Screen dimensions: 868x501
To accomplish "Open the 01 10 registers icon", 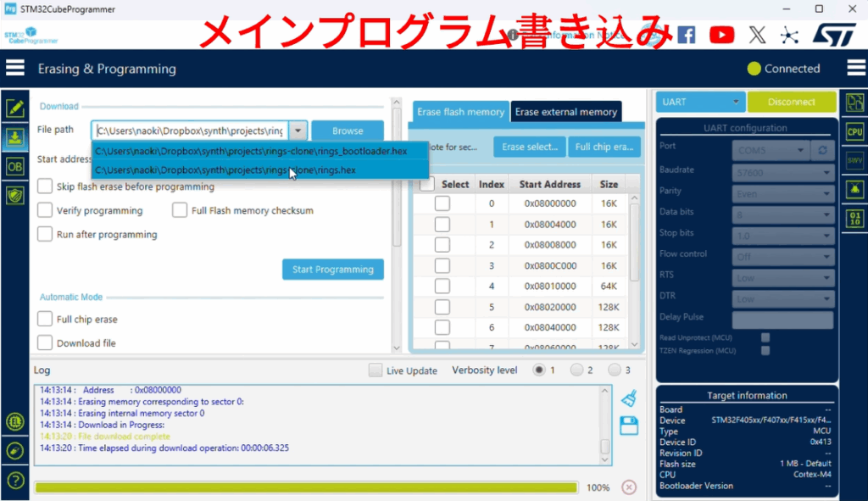I will click(x=854, y=219).
